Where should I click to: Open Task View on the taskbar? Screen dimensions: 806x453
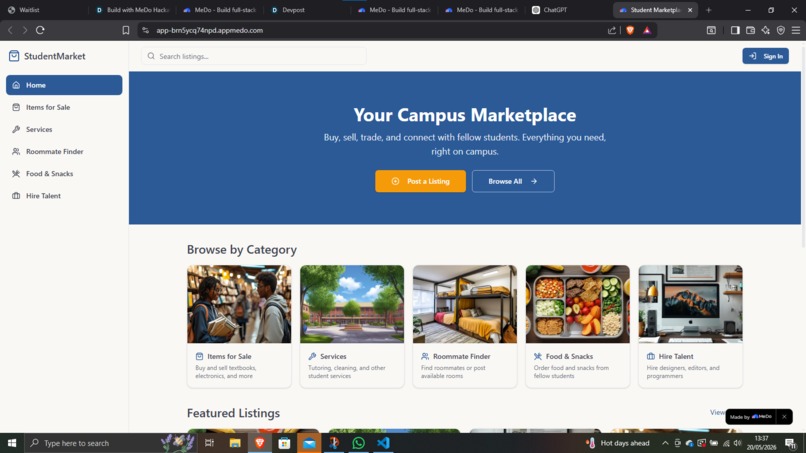(209, 443)
